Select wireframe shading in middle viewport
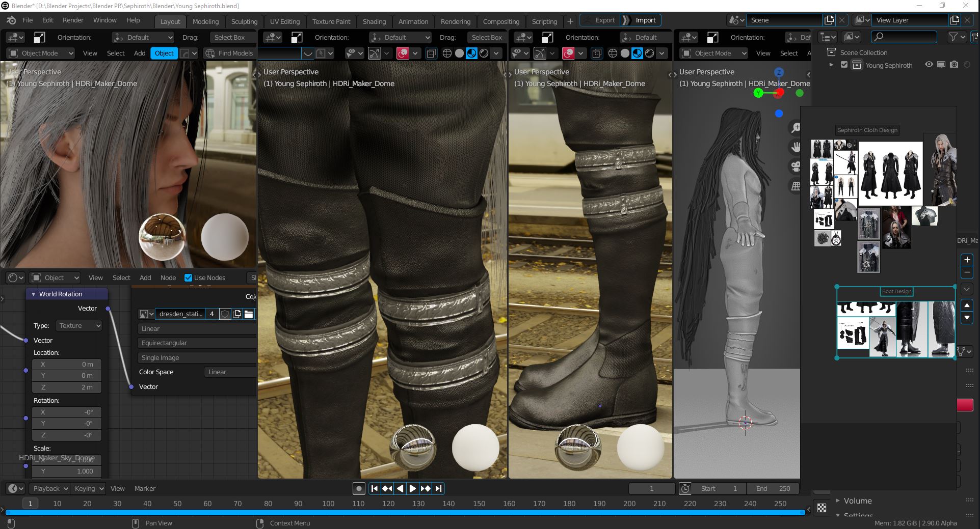Viewport: 980px width, 529px height. click(447, 53)
